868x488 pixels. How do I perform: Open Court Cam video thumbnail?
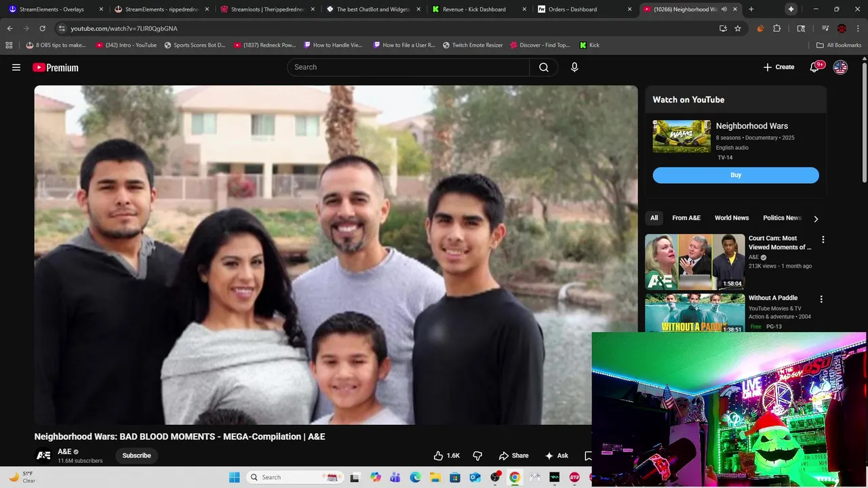pos(694,262)
